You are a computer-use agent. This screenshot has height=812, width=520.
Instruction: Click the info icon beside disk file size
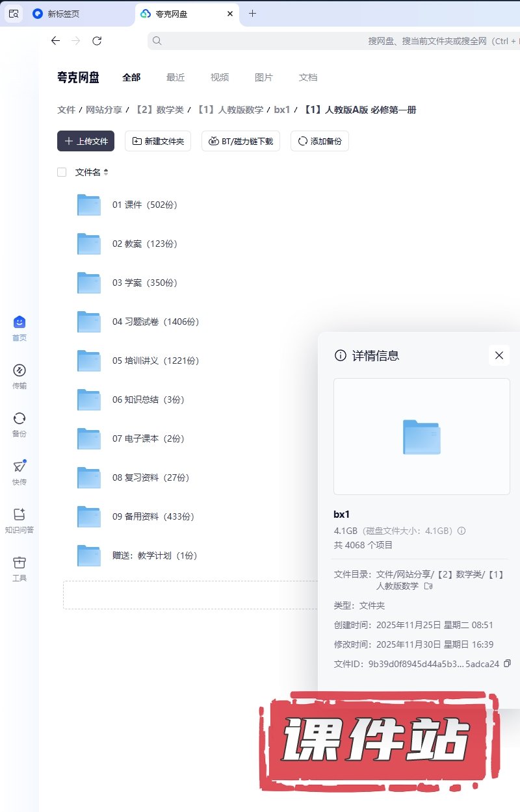coord(461,531)
